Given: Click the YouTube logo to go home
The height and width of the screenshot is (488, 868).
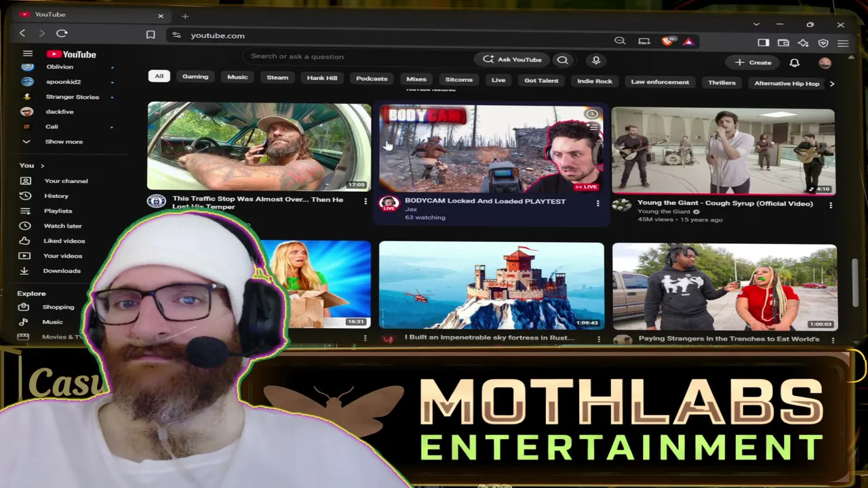Looking at the screenshot, I should tap(71, 54).
